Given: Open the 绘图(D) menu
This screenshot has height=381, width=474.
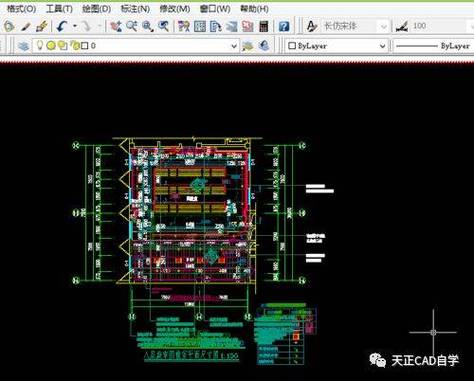Looking at the screenshot, I should click(x=97, y=9).
